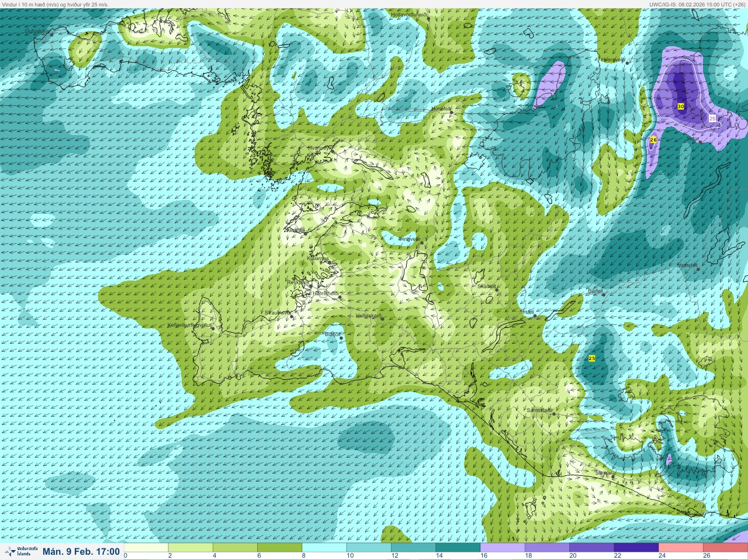The image size is (748, 560).
Task: Click the wind map title text at top left
Action: click(54, 4)
